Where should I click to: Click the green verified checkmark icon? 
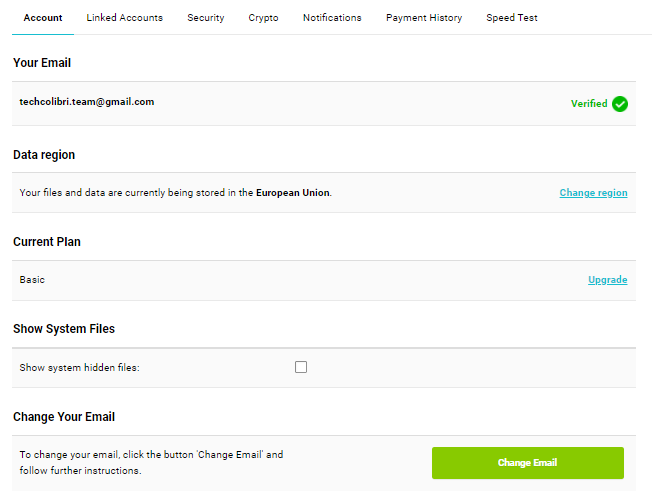620,104
